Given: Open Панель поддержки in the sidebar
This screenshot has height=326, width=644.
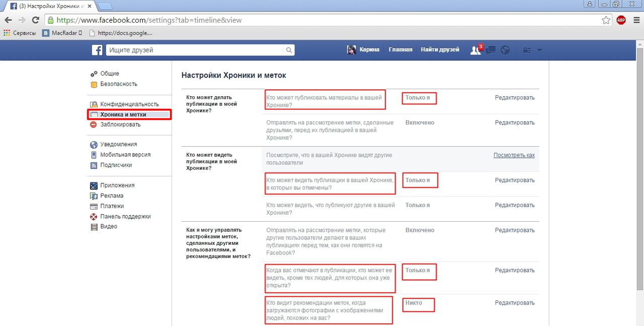Looking at the screenshot, I should (x=125, y=217).
